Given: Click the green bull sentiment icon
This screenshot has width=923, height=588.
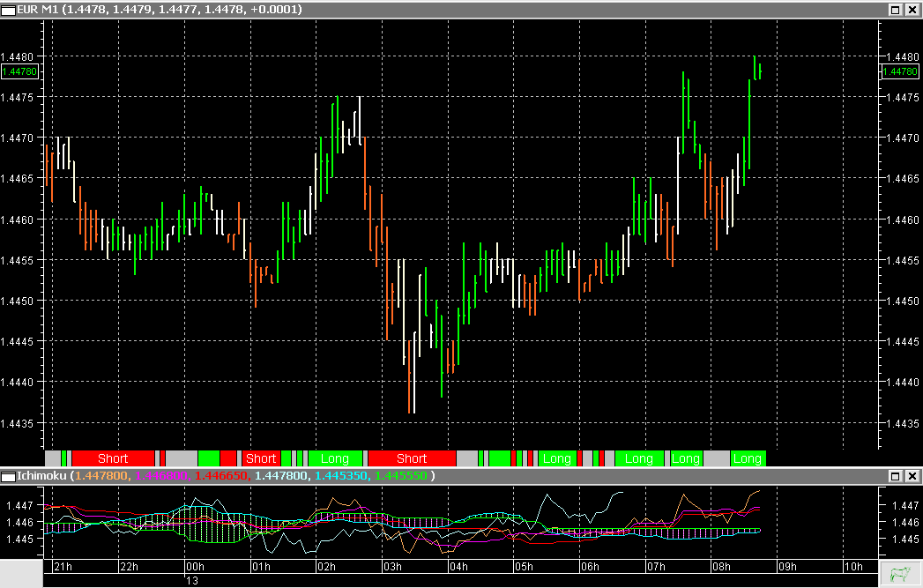Looking at the screenshot, I should 901,575.
